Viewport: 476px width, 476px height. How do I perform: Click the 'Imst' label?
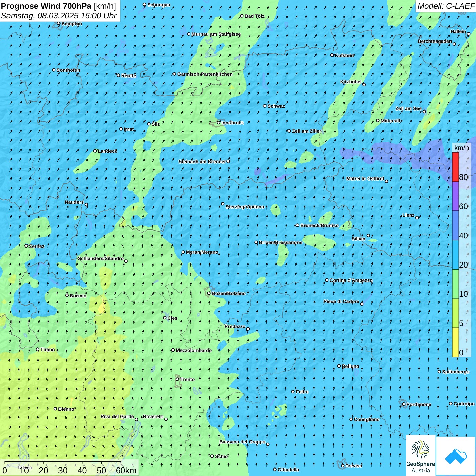click(x=129, y=129)
